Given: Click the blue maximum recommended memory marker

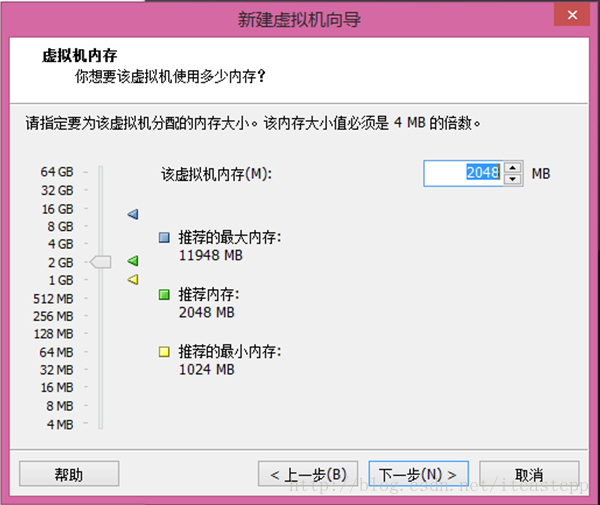Looking at the screenshot, I should (133, 214).
